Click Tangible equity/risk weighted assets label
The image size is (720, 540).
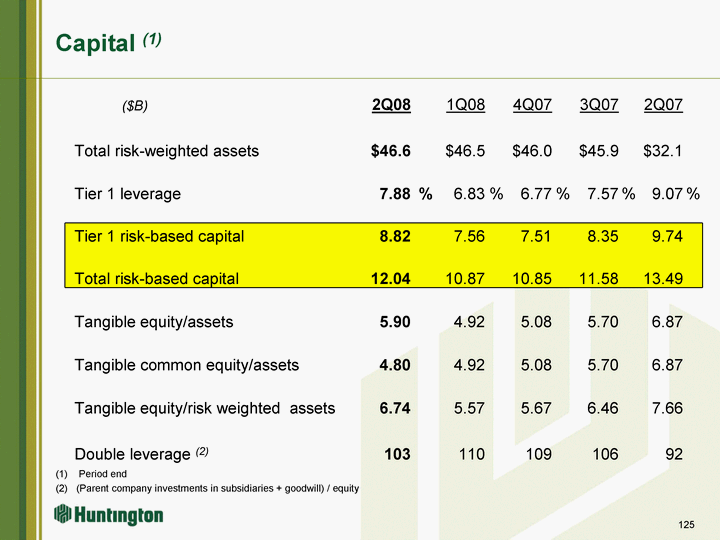click(204, 408)
